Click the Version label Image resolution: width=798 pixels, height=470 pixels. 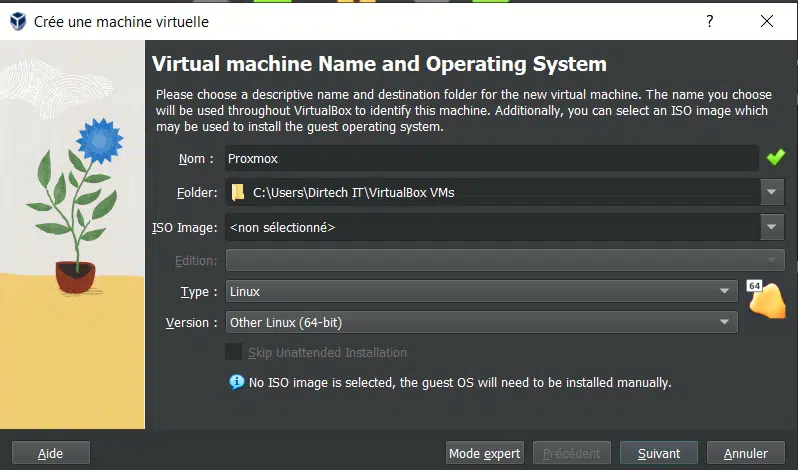(192, 323)
